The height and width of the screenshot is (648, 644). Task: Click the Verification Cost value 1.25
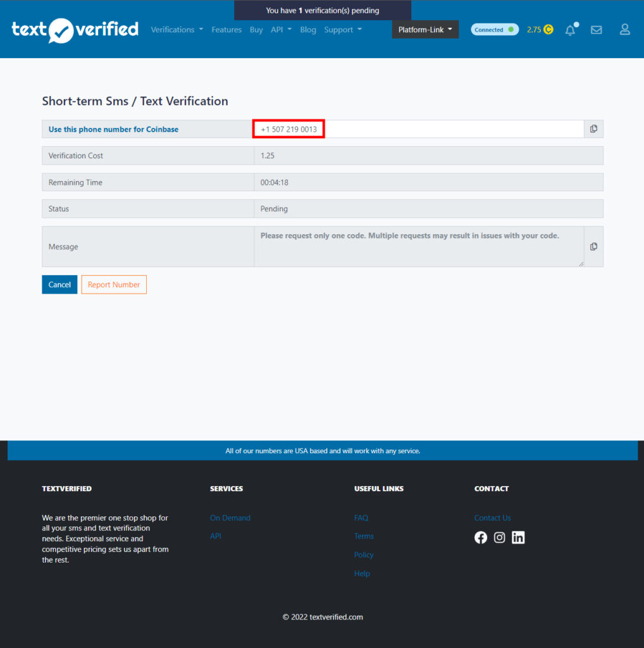[267, 156]
